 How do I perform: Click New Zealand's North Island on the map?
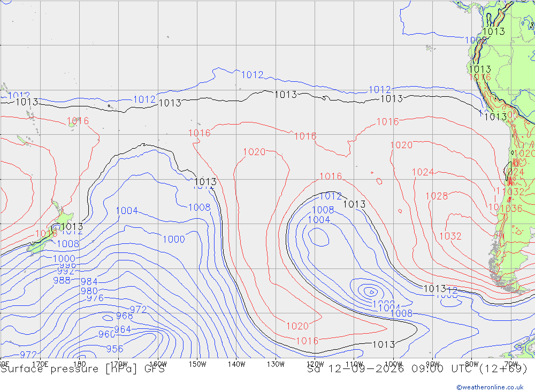64,217
